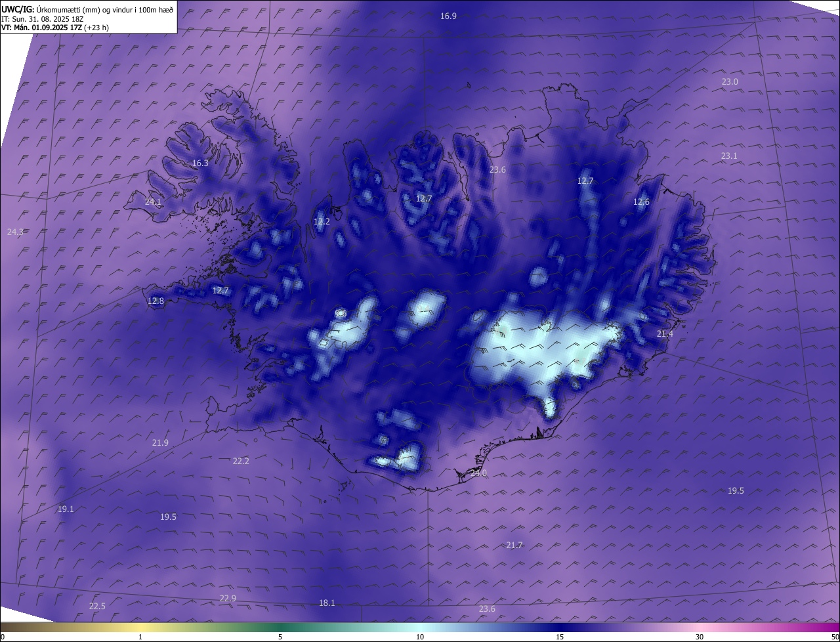
Task: Click the 23.6 value just above the color scale
Action: pyautogui.click(x=487, y=609)
